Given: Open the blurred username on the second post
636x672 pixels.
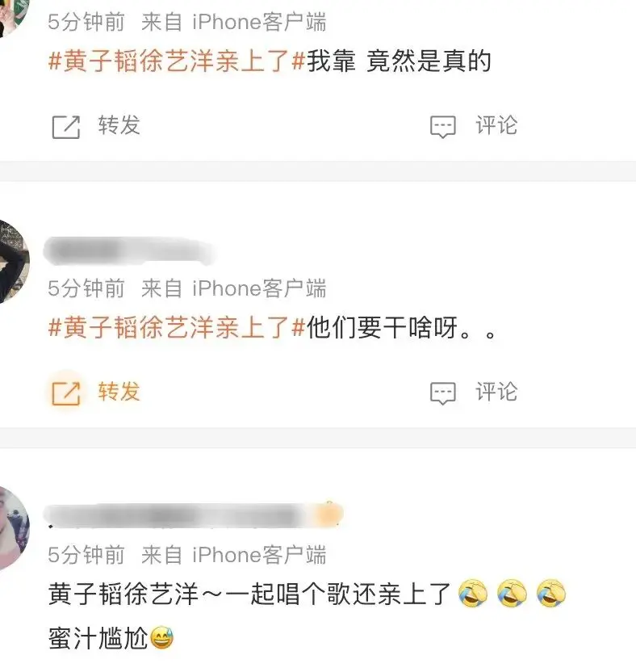Looking at the screenshot, I should click(x=128, y=250).
